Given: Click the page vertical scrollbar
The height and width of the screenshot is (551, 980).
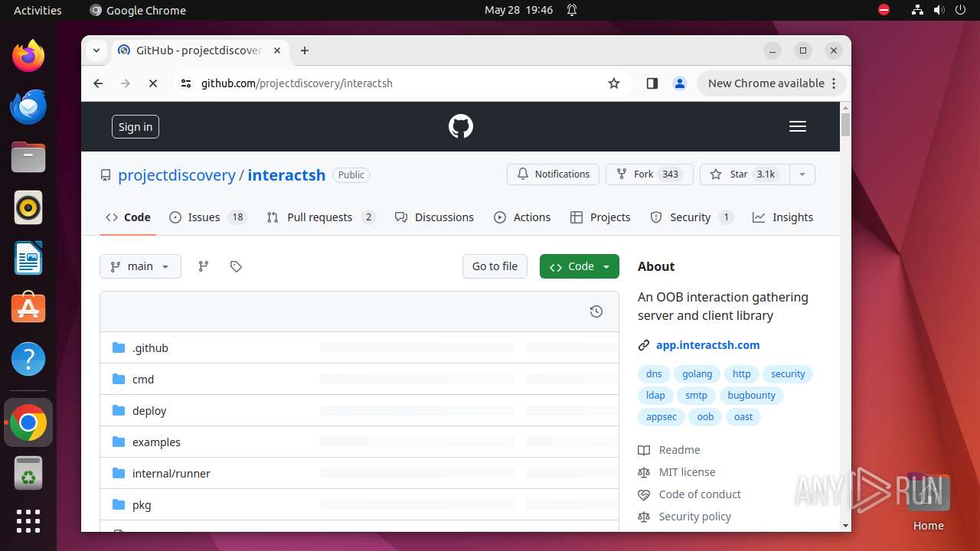Looking at the screenshot, I should coord(845,316).
